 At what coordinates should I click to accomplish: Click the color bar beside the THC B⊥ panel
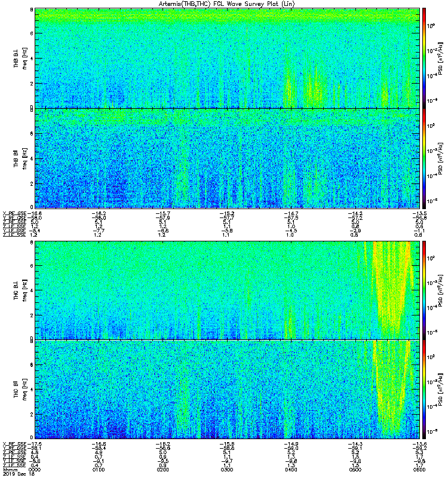click(424, 290)
